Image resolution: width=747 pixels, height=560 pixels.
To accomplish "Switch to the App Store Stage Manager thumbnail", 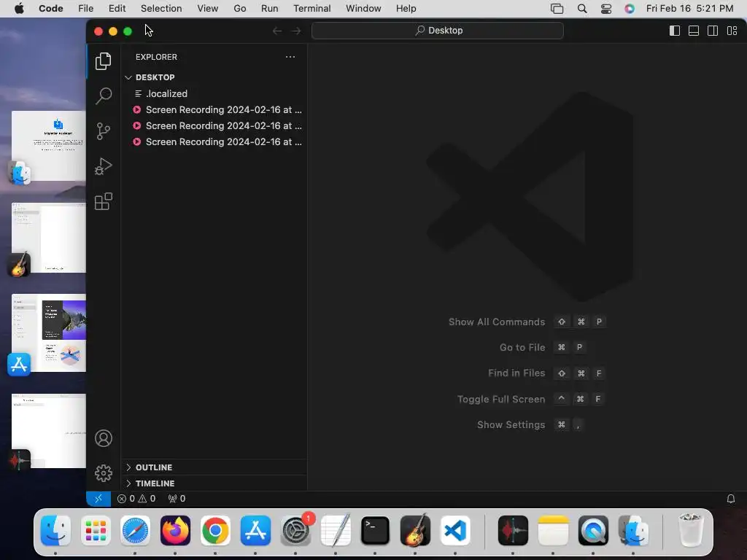I will point(49,332).
